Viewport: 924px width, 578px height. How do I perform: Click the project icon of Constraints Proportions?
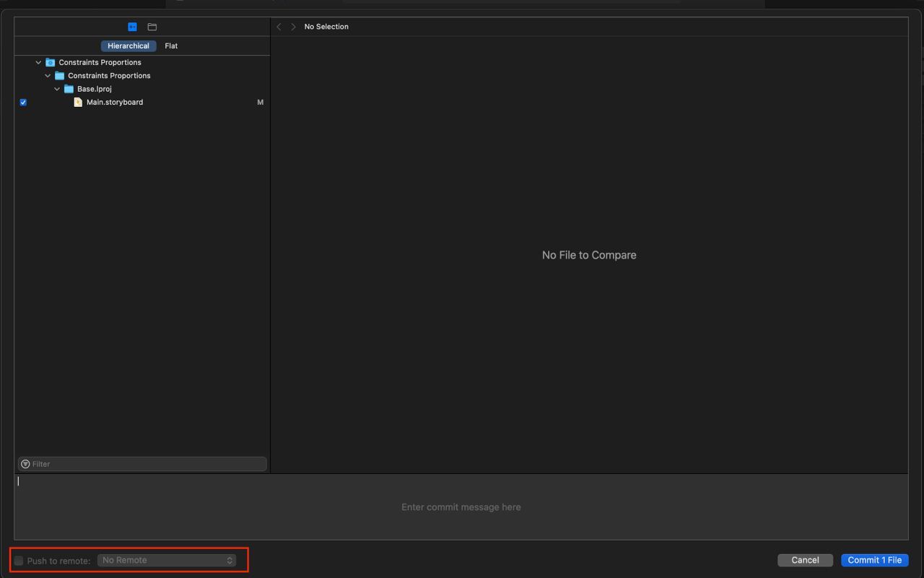coord(51,62)
